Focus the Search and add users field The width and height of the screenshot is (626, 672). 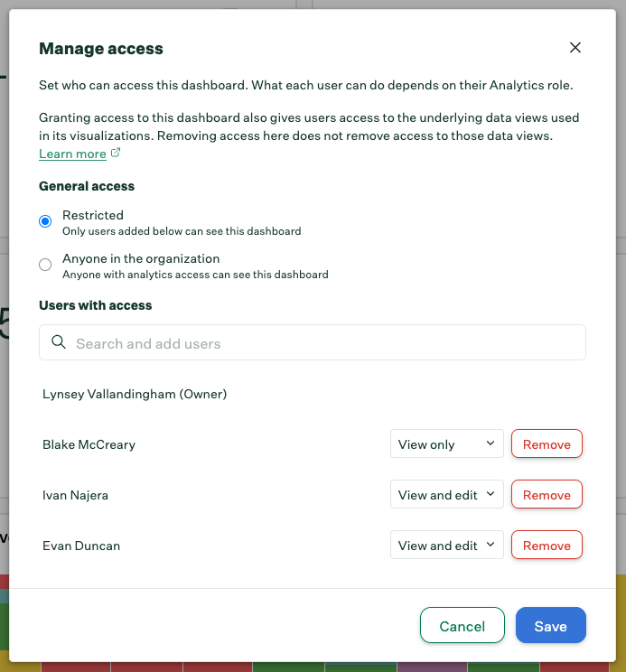pyautogui.click(x=313, y=342)
